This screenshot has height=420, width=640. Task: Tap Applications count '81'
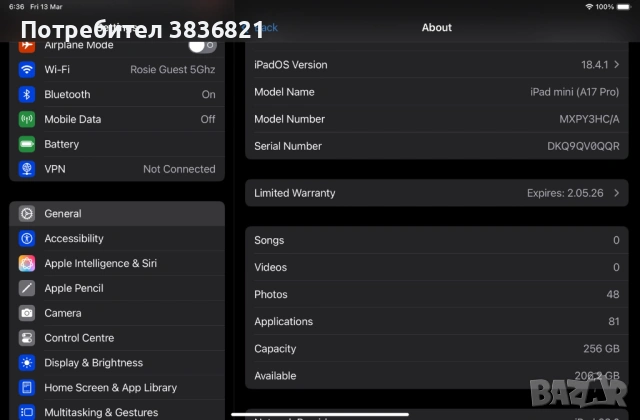[x=614, y=321]
